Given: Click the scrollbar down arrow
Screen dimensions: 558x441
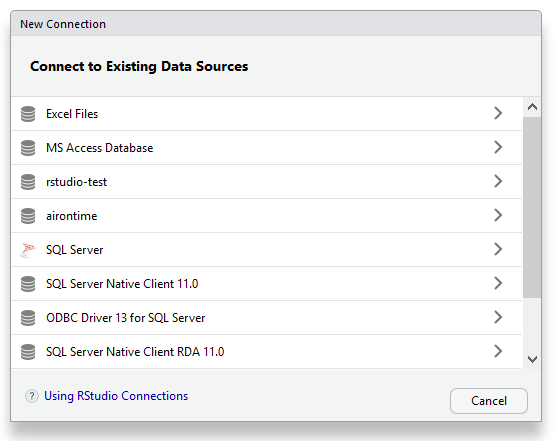Looking at the screenshot, I should (532, 359).
